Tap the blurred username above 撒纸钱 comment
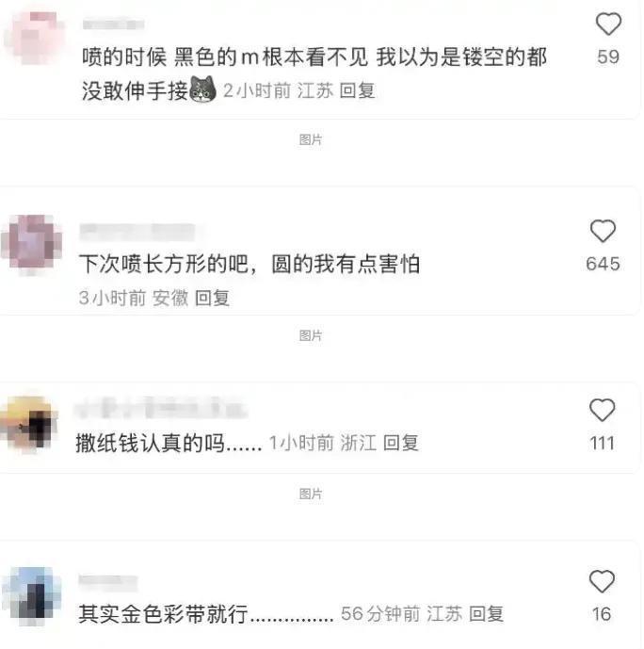Viewport: 644px width, 649px height. click(161, 408)
